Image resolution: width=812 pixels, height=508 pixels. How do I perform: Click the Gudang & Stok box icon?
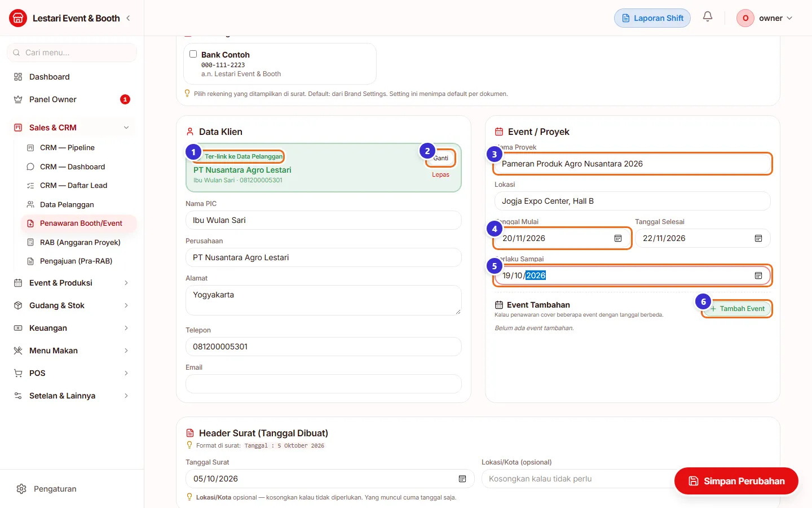pyautogui.click(x=18, y=305)
